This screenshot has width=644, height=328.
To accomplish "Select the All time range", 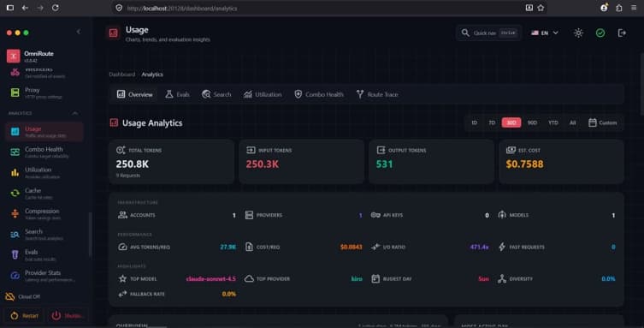I will click(x=572, y=122).
